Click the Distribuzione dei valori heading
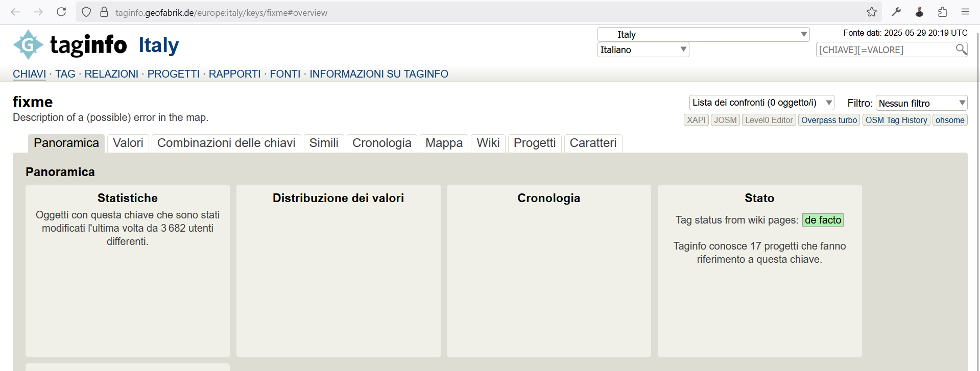 [338, 198]
